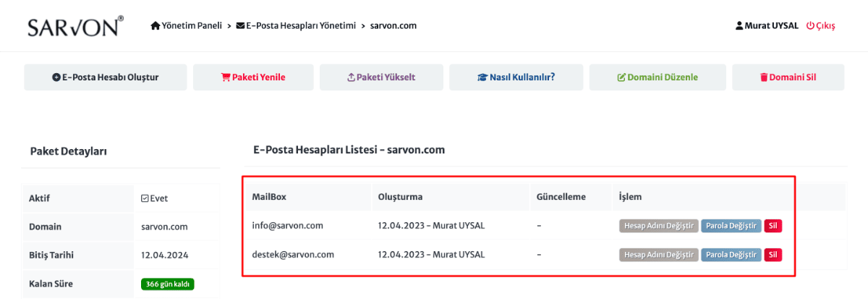Click the envelope icon in breadcrumb
This screenshot has width=868, height=299.
(240, 26)
